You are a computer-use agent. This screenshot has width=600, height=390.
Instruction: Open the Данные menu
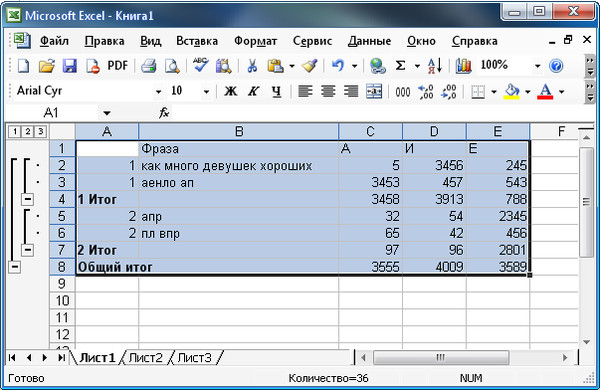tap(369, 41)
